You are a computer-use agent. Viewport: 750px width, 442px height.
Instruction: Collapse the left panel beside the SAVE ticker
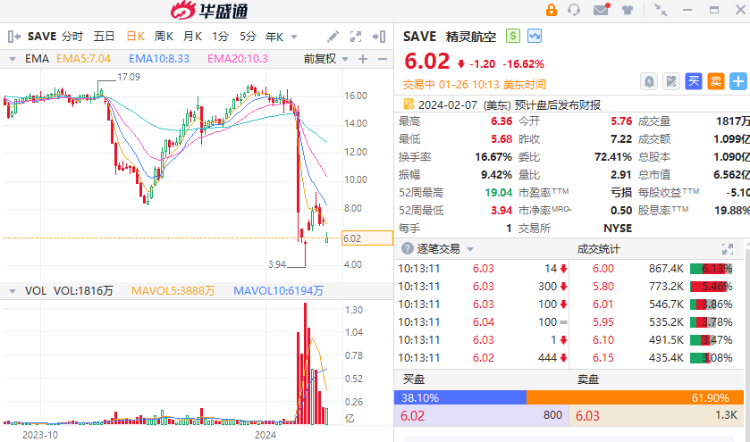click(14, 36)
